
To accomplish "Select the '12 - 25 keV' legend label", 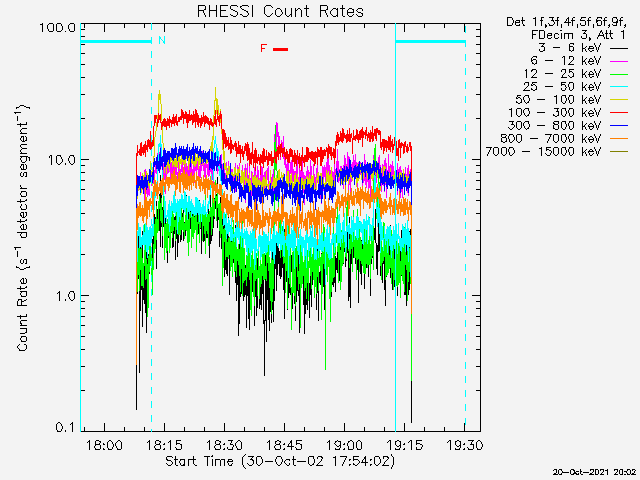I will click(x=563, y=74).
